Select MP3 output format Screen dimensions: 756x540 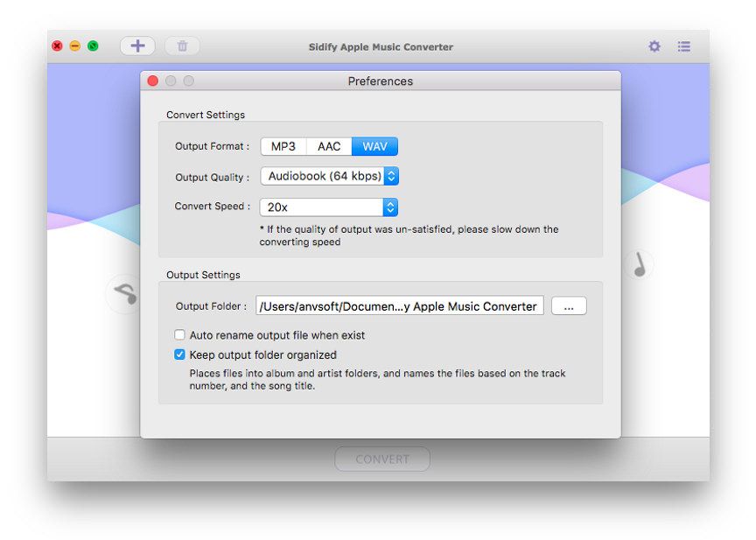[x=283, y=146]
